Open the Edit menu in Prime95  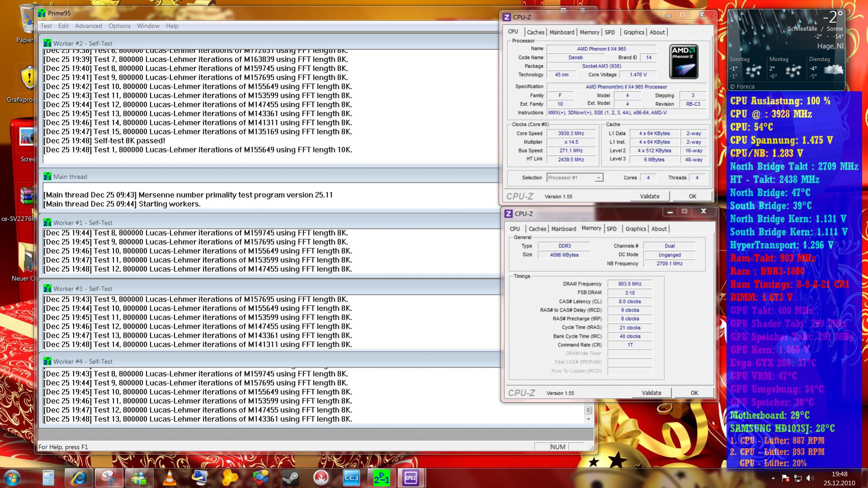click(x=63, y=26)
